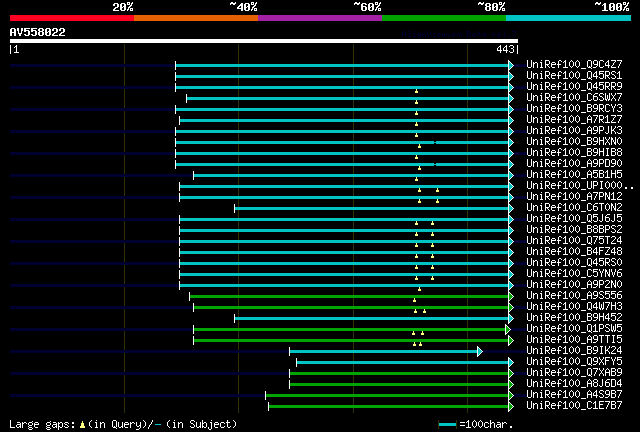This screenshot has height=432, width=640.
Task: Click the cyan ~100% identity legend segment
Action: point(569,18)
